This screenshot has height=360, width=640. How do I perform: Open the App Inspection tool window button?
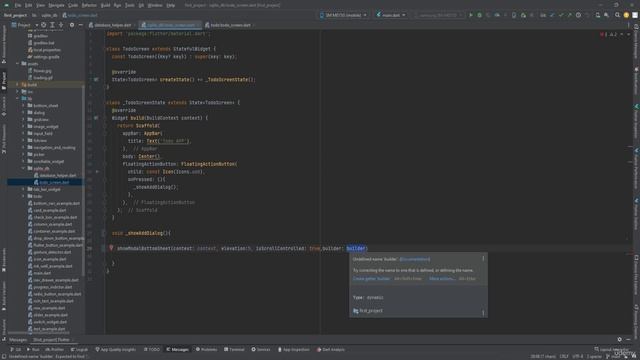pos(293,349)
